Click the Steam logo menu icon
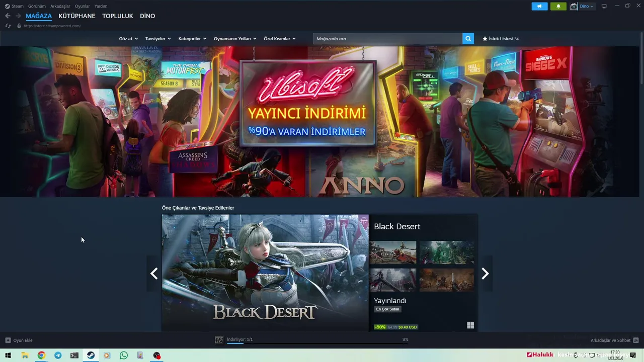 (7, 7)
